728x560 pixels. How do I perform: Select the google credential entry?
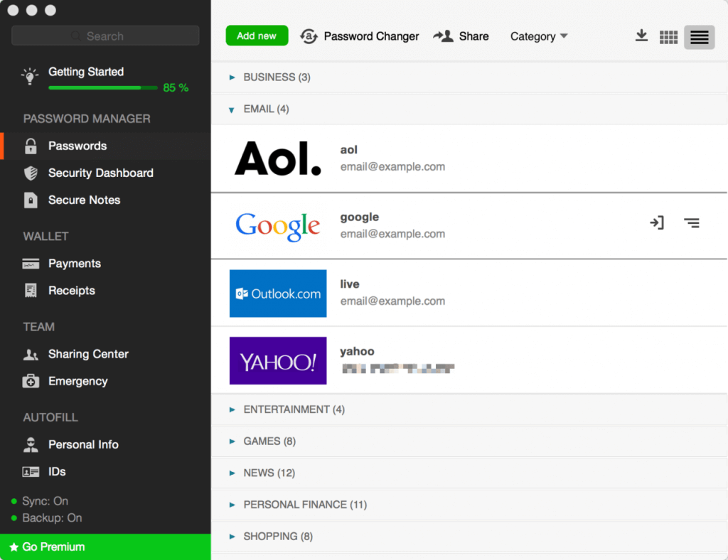point(469,226)
